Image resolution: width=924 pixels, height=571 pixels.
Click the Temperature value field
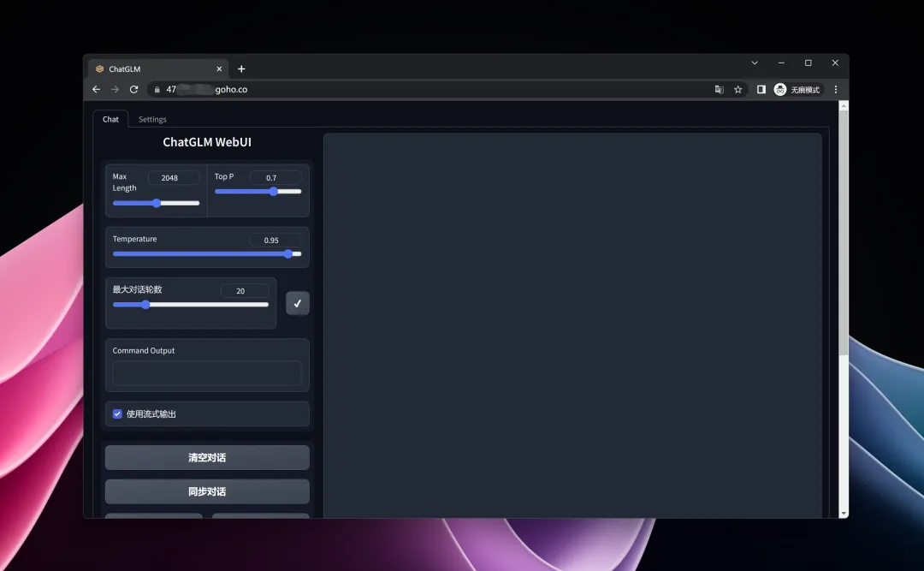(x=275, y=240)
